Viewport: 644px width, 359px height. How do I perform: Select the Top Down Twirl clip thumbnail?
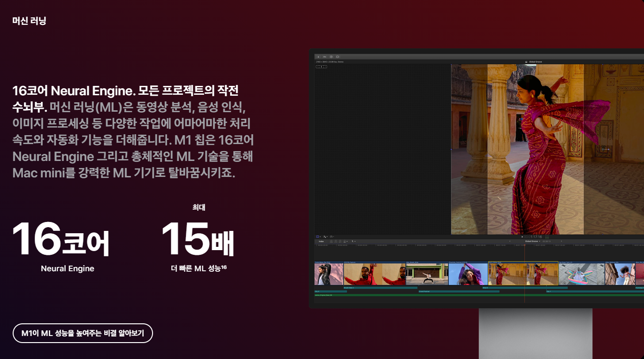coord(582,274)
